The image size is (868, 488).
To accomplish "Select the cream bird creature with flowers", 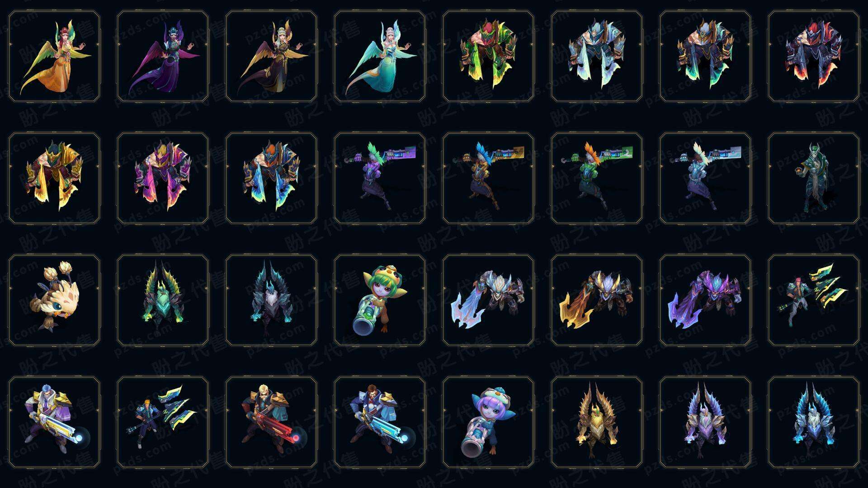I will coord(54,300).
